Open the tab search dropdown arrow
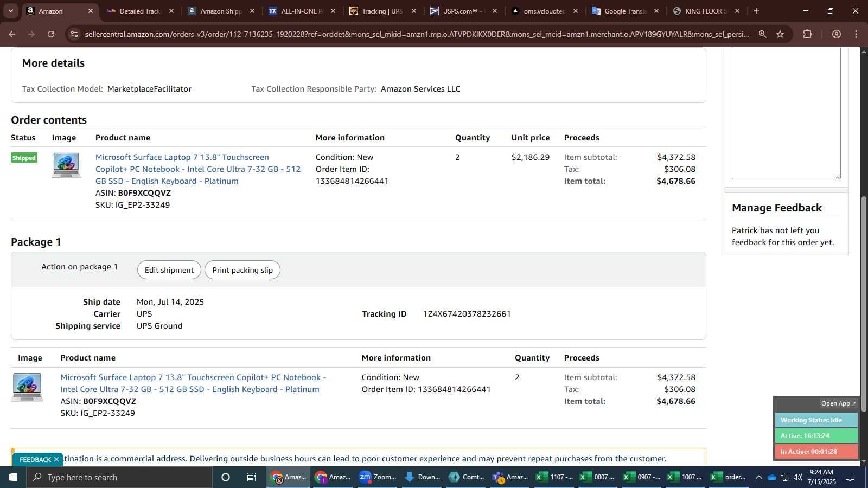The width and height of the screenshot is (868, 488). [10, 11]
